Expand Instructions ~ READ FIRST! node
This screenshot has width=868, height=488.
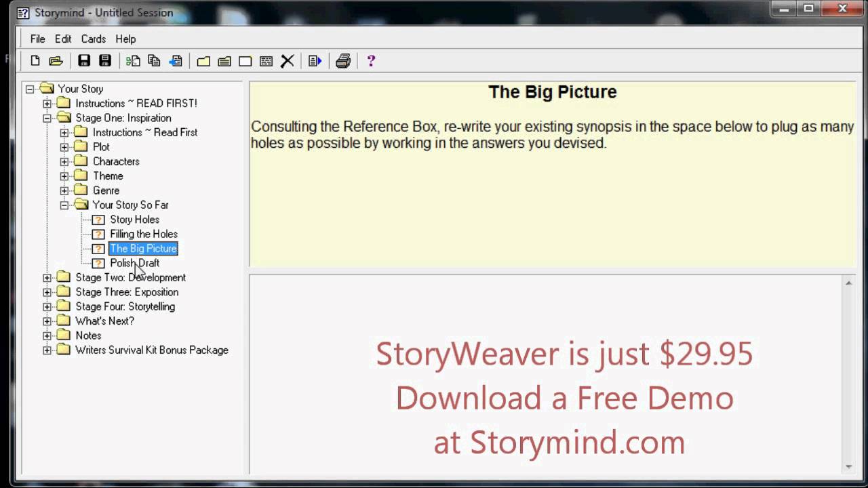pyautogui.click(x=47, y=103)
